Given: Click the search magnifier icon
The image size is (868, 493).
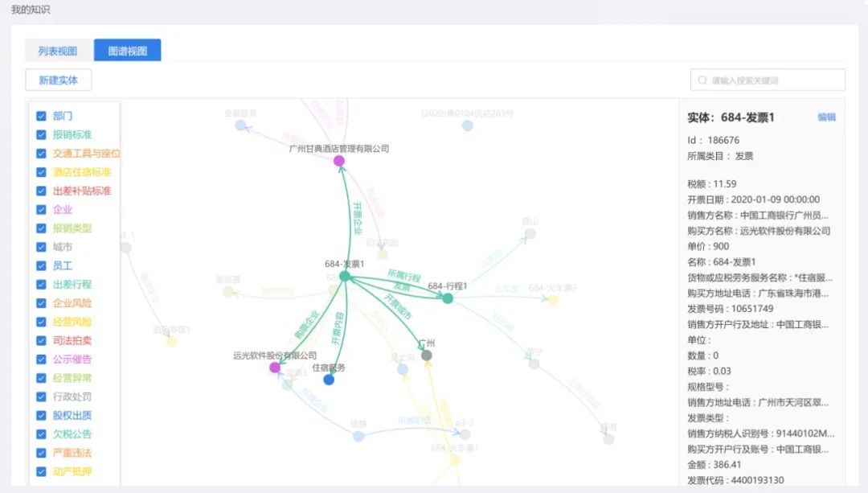Looking at the screenshot, I should click(x=702, y=80).
